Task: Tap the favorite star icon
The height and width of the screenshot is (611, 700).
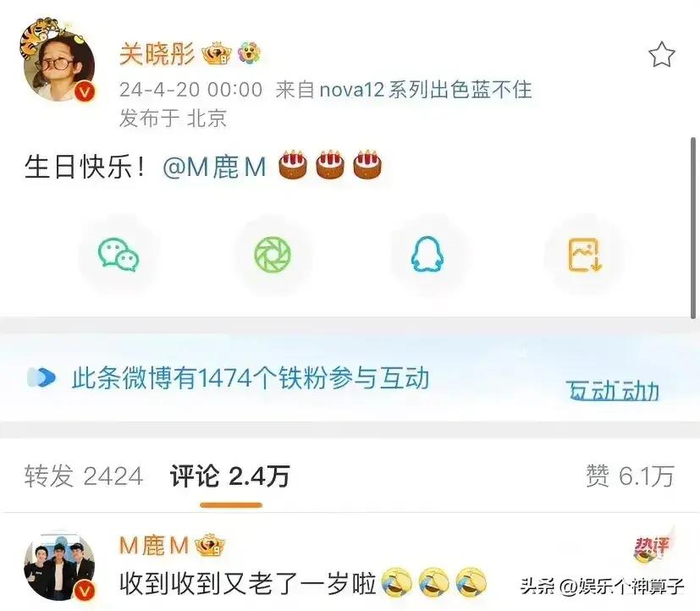Action: tap(662, 54)
